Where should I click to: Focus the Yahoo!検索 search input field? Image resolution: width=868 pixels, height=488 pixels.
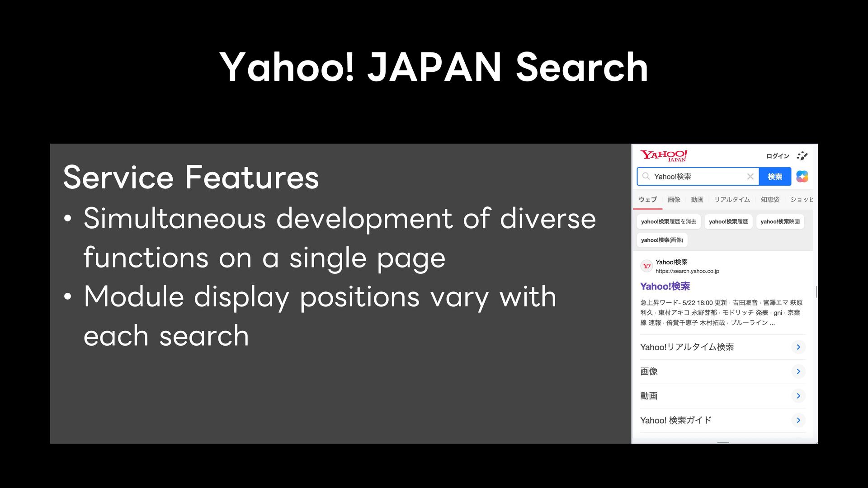(x=698, y=176)
